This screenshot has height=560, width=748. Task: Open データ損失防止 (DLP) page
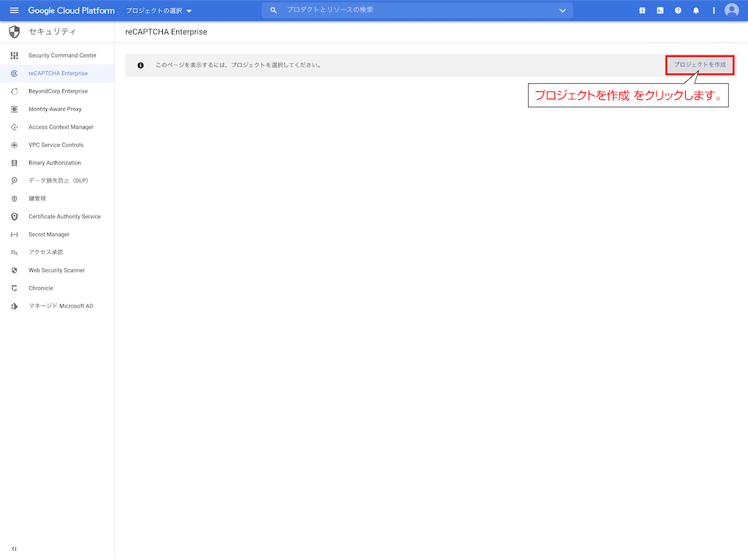click(58, 181)
